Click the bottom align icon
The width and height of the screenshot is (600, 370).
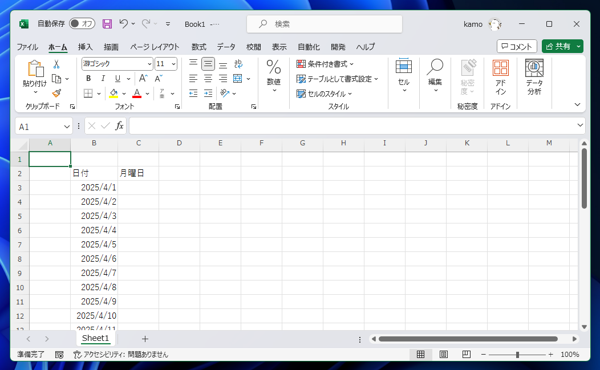(223, 64)
